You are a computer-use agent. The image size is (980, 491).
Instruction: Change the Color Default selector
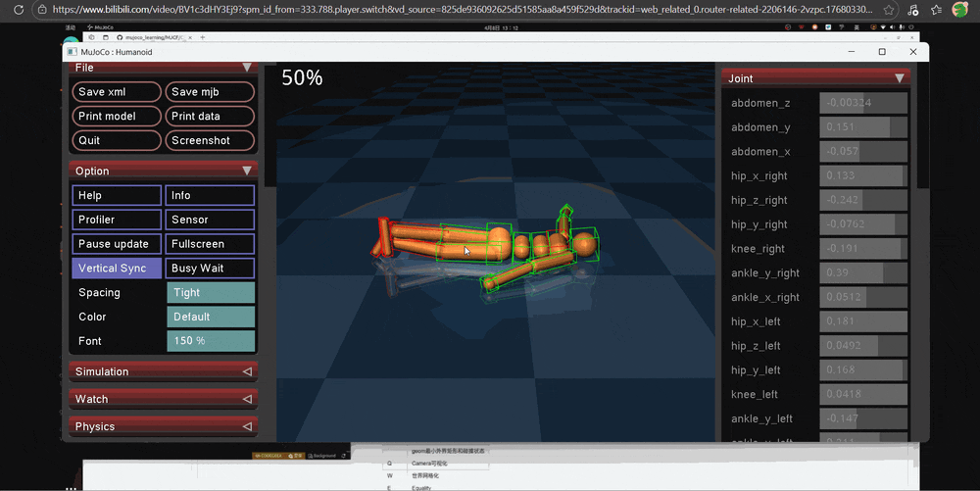(211, 317)
